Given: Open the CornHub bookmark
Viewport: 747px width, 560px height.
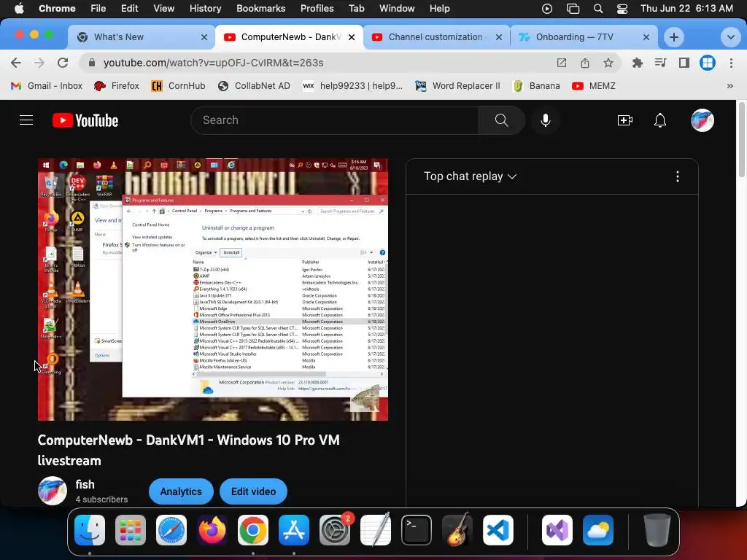Looking at the screenshot, I should pos(178,86).
